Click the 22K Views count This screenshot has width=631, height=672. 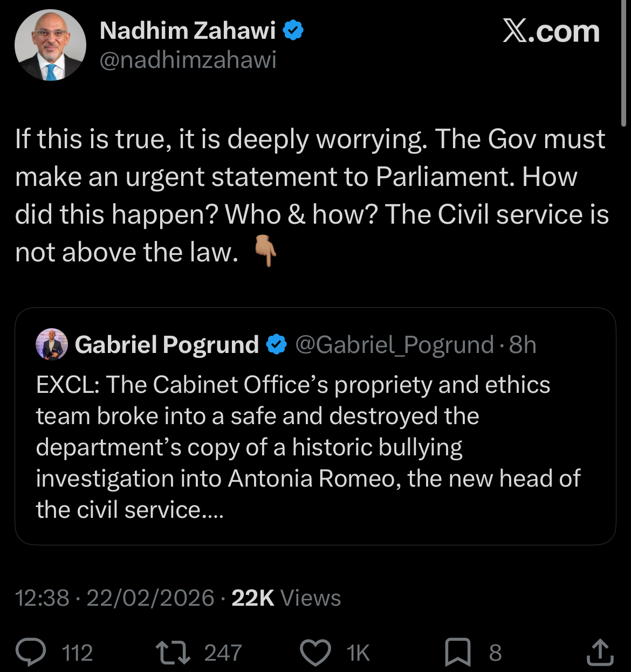pos(286,598)
